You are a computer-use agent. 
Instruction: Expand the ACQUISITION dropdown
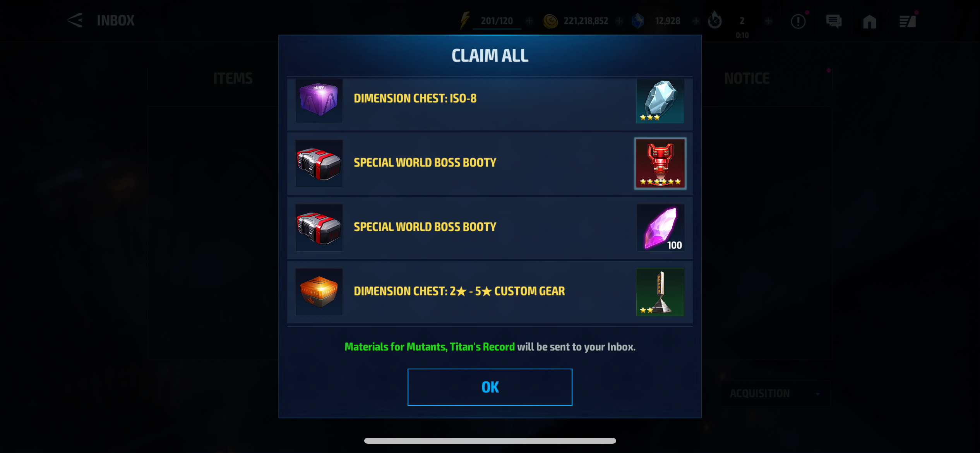point(775,393)
